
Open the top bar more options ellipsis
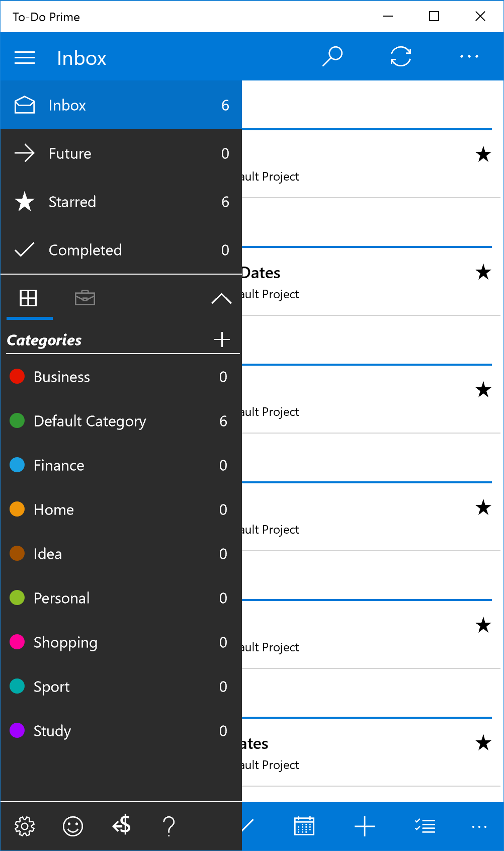point(469,56)
